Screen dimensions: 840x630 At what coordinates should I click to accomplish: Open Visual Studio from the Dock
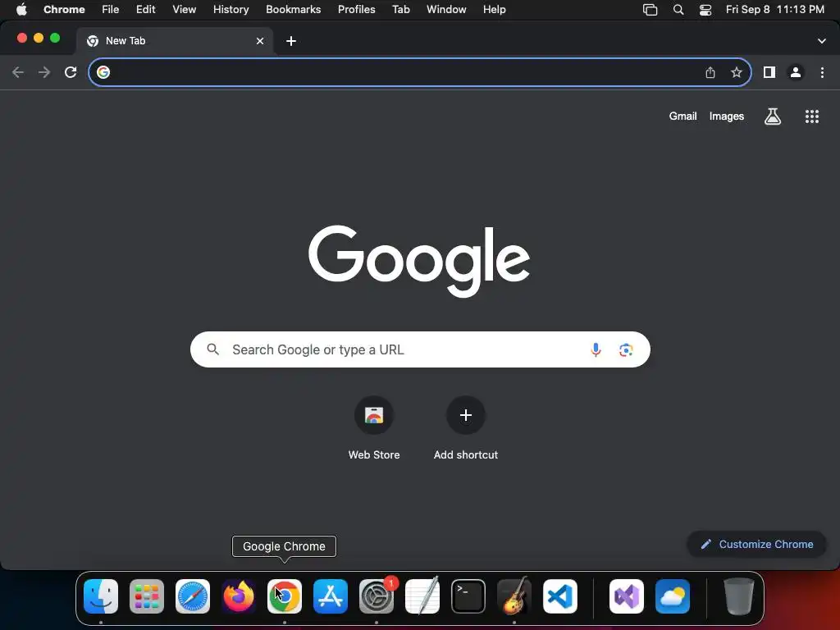pyautogui.click(x=627, y=596)
